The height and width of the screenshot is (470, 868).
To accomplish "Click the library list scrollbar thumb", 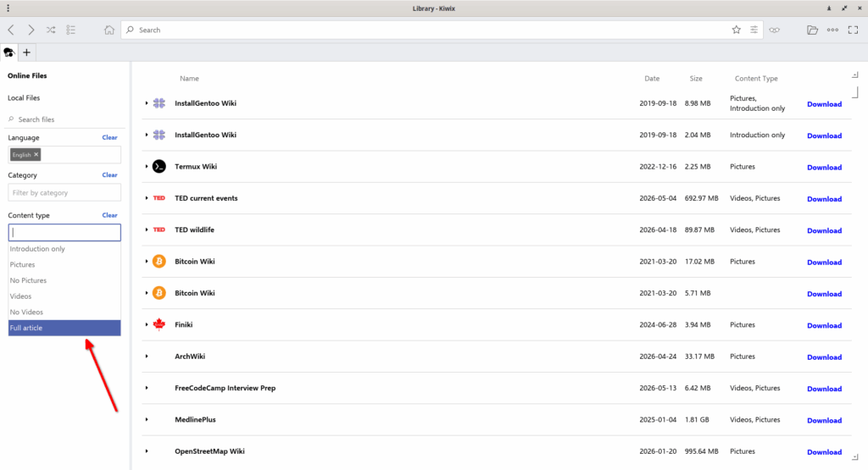I will click(x=855, y=91).
